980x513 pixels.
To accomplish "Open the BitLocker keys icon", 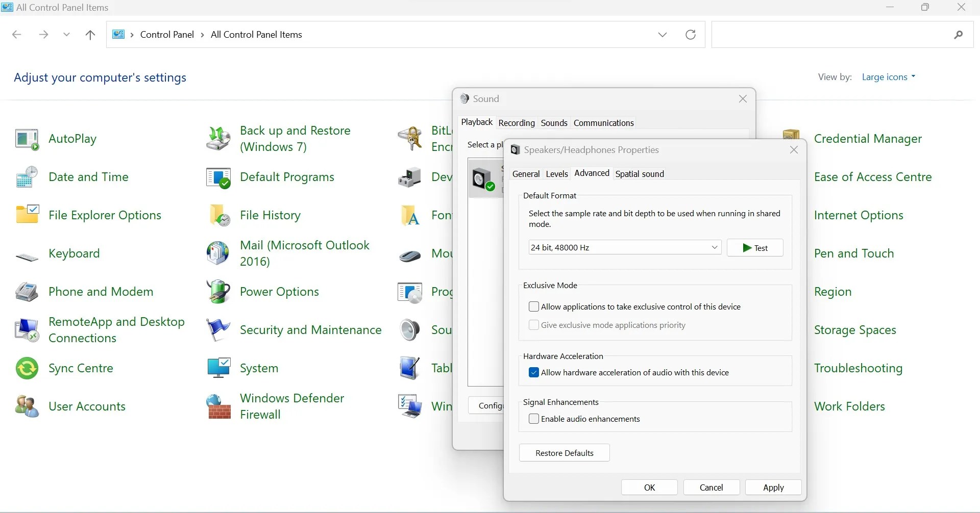I will pos(410,139).
